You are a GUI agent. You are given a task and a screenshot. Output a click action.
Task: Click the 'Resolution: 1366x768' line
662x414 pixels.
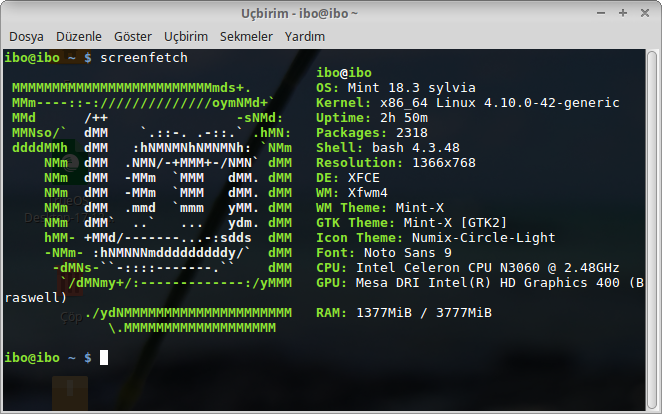[396, 162]
